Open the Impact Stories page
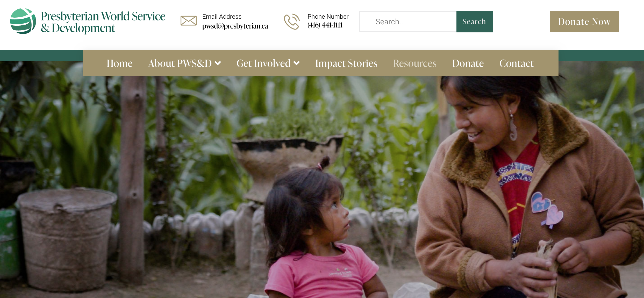This screenshot has width=644, height=298. point(346,63)
